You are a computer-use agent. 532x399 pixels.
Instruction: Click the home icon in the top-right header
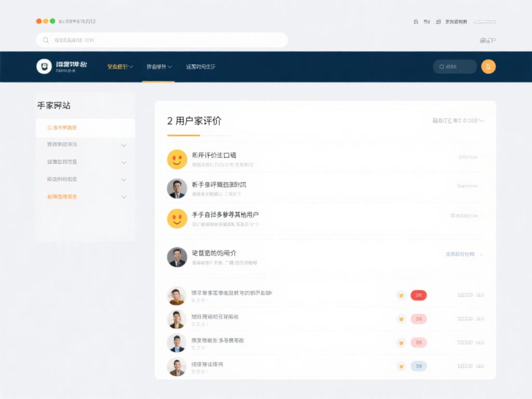coord(415,22)
